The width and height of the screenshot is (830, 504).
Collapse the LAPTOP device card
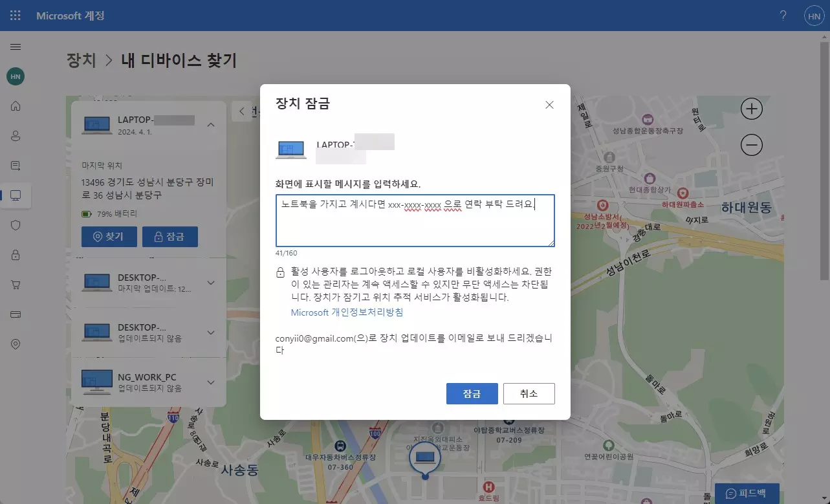pyautogui.click(x=211, y=125)
